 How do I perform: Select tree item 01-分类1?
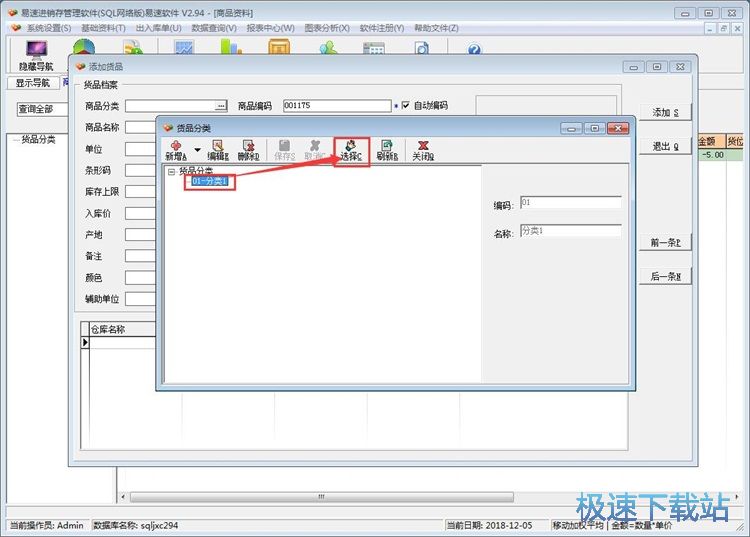pyautogui.click(x=209, y=181)
